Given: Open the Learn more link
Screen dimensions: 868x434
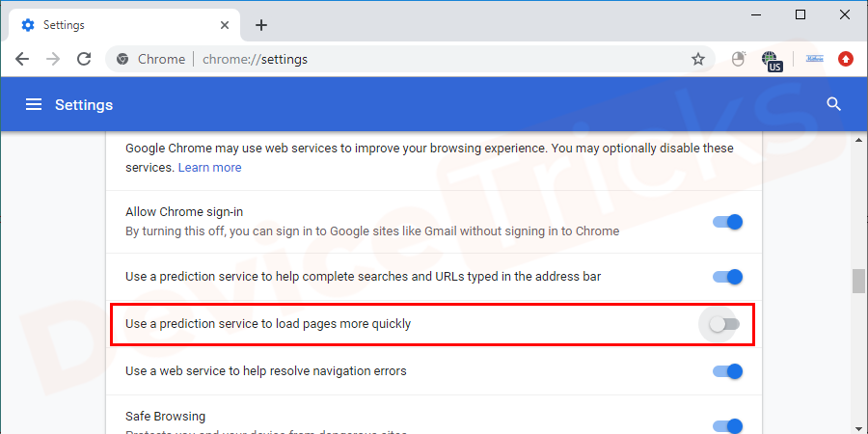Looking at the screenshot, I should [x=210, y=167].
